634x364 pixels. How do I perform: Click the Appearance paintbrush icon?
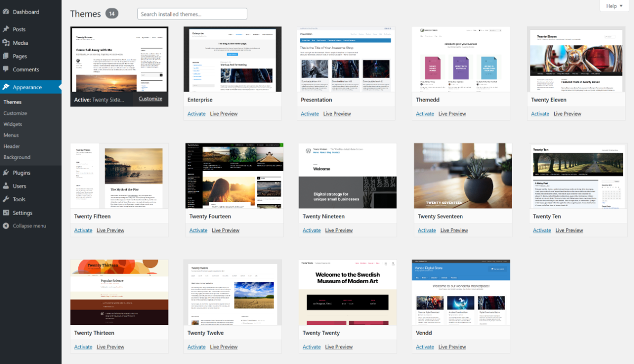(6, 87)
